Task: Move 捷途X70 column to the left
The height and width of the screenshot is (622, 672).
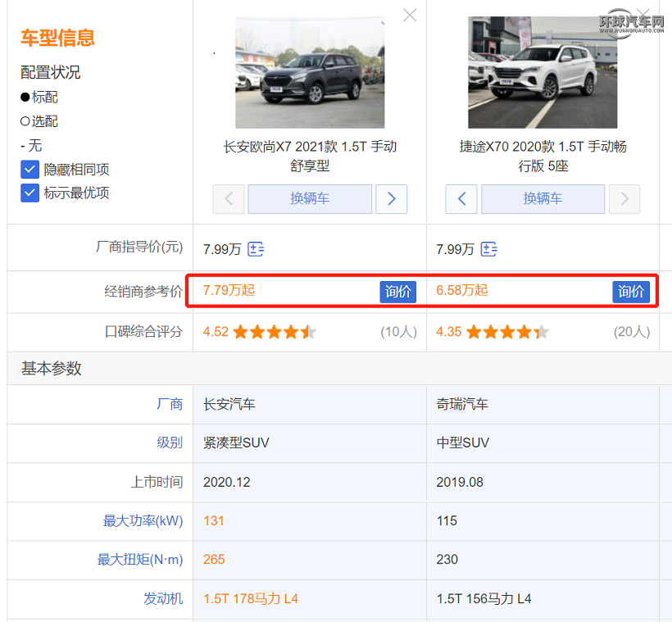Action: coord(461,199)
